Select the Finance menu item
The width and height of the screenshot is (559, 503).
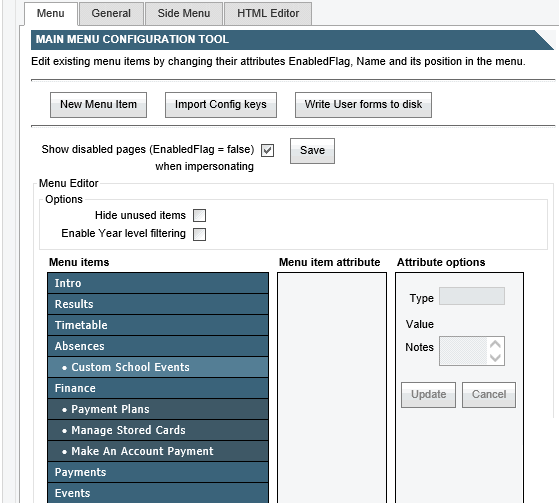(158, 388)
